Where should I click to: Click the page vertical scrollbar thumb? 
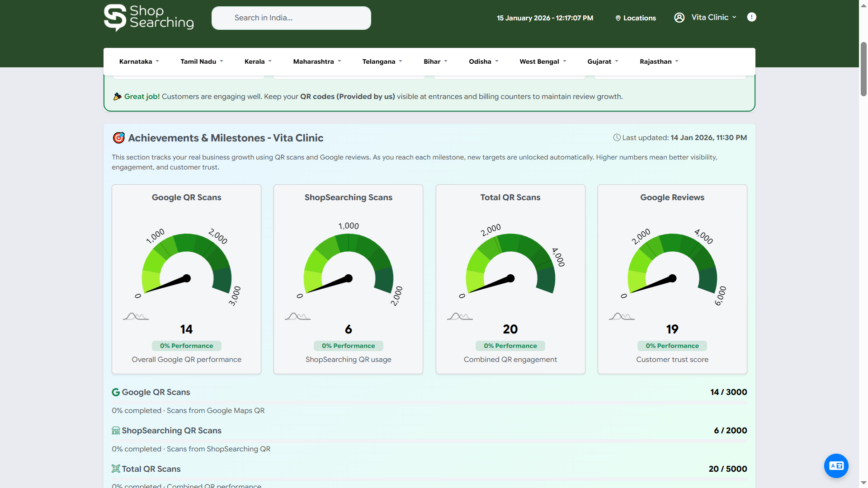863,69
